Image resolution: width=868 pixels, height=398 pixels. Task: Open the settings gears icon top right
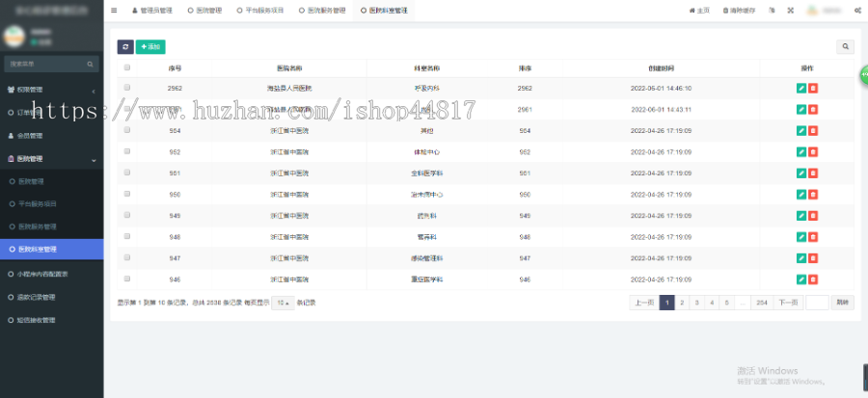click(x=857, y=10)
